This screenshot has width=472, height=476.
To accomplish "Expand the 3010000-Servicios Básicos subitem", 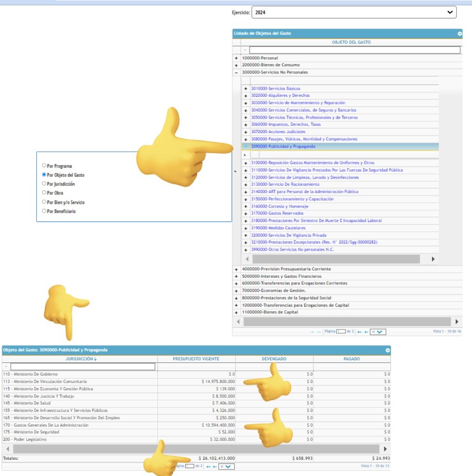I will pyautogui.click(x=246, y=89).
